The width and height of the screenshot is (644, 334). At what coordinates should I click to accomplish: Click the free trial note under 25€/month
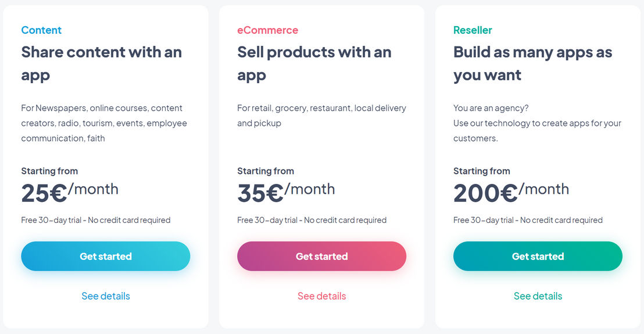96,220
